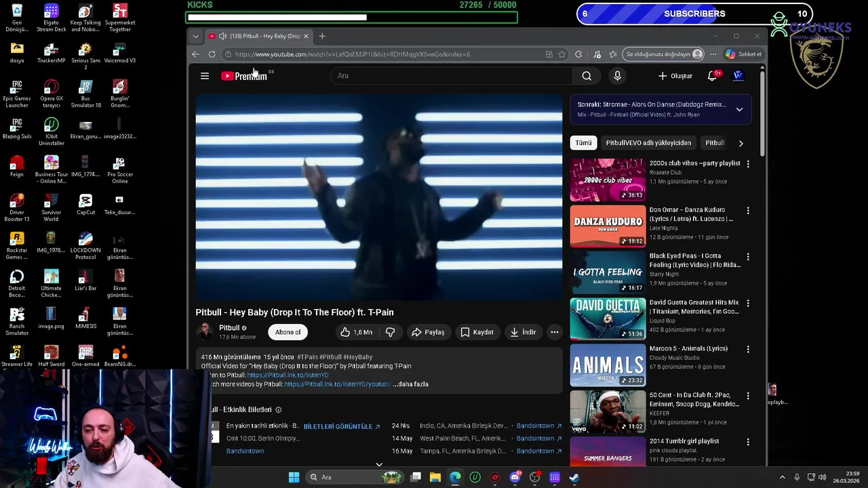Click the Pitbull video player
This screenshot has width=868, height=488.
pyautogui.click(x=378, y=197)
